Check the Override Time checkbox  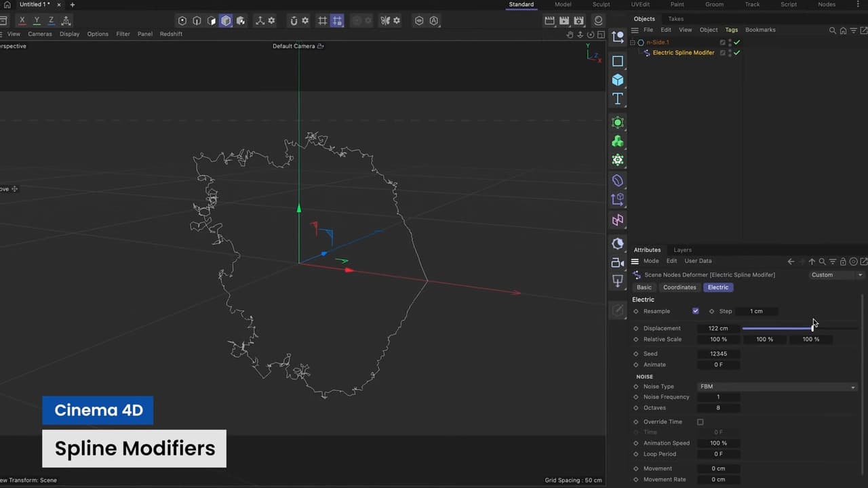(x=701, y=422)
